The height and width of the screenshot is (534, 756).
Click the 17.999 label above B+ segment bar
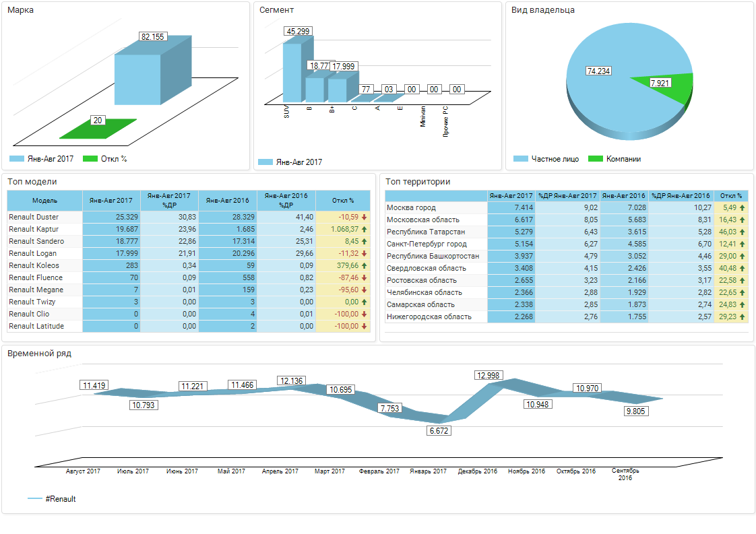[343, 67]
